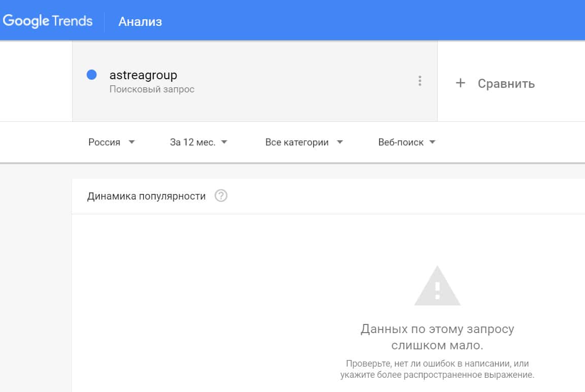Click the Динамика популярности heading
The image size is (585, 392).
(146, 196)
